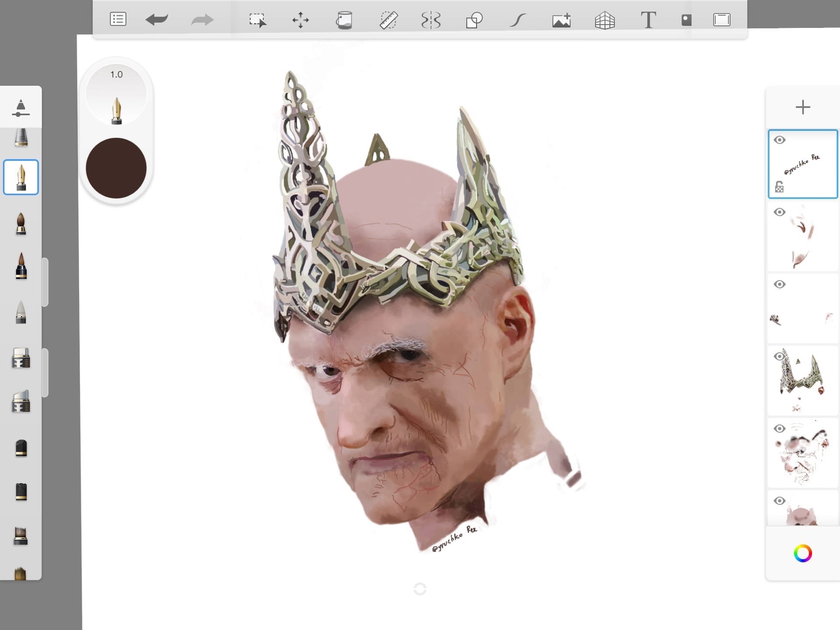The width and height of the screenshot is (840, 630).
Task: Open the main menu list icon
Action: click(x=118, y=19)
